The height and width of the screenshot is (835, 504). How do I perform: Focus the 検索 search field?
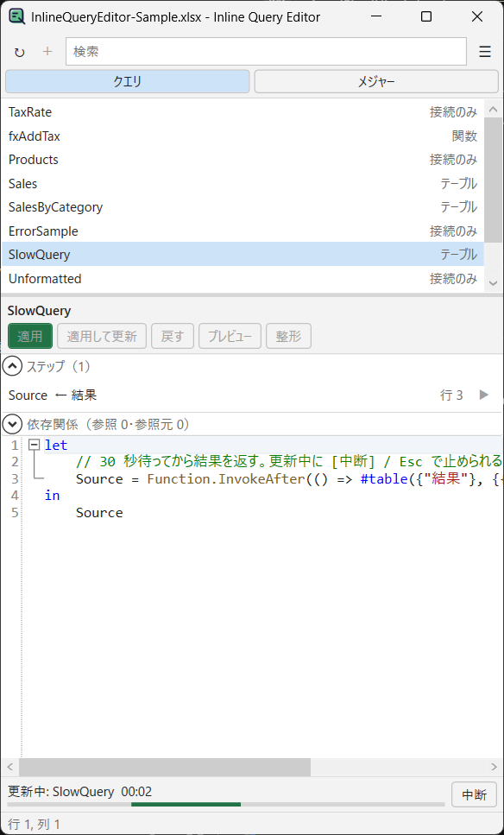tap(266, 52)
